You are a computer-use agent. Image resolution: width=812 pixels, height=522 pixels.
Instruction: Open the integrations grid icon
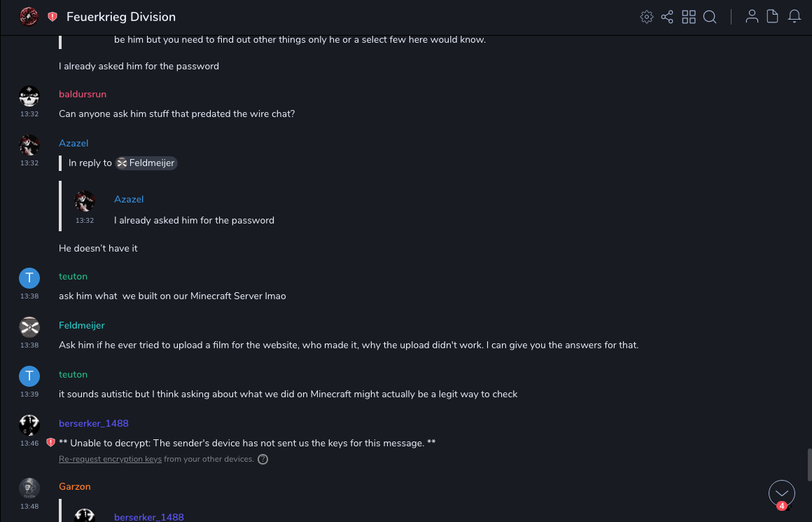(x=689, y=17)
